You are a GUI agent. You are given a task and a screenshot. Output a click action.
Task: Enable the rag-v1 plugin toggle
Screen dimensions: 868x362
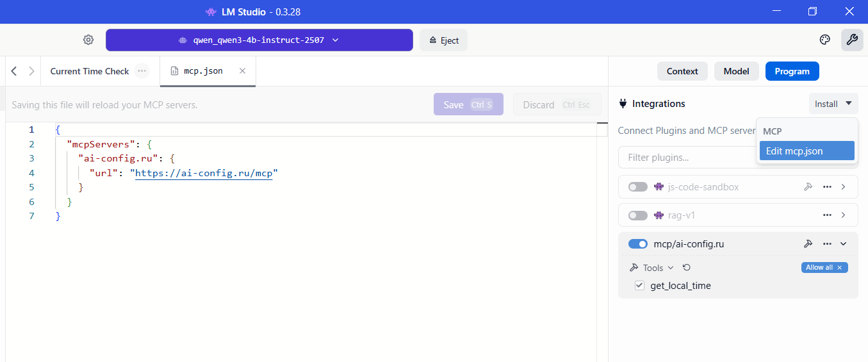click(x=637, y=215)
